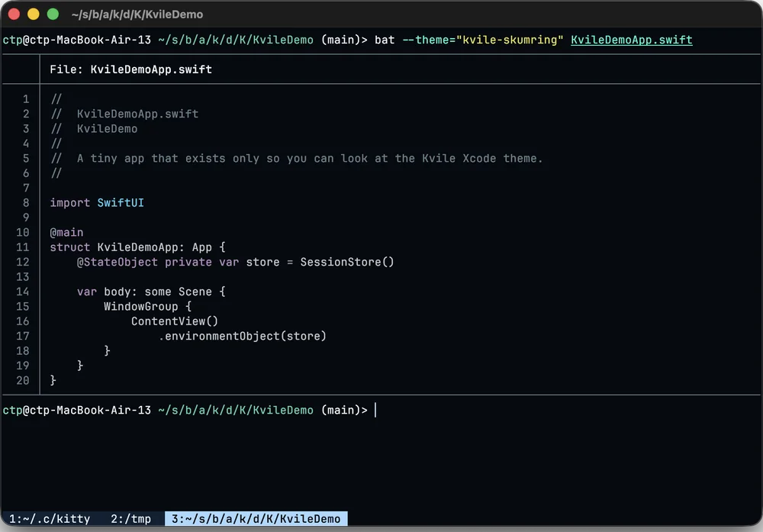The width and height of the screenshot is (763, 532).
Task: Click line number 20 in the gutter
Action: [x=23, y=381]
